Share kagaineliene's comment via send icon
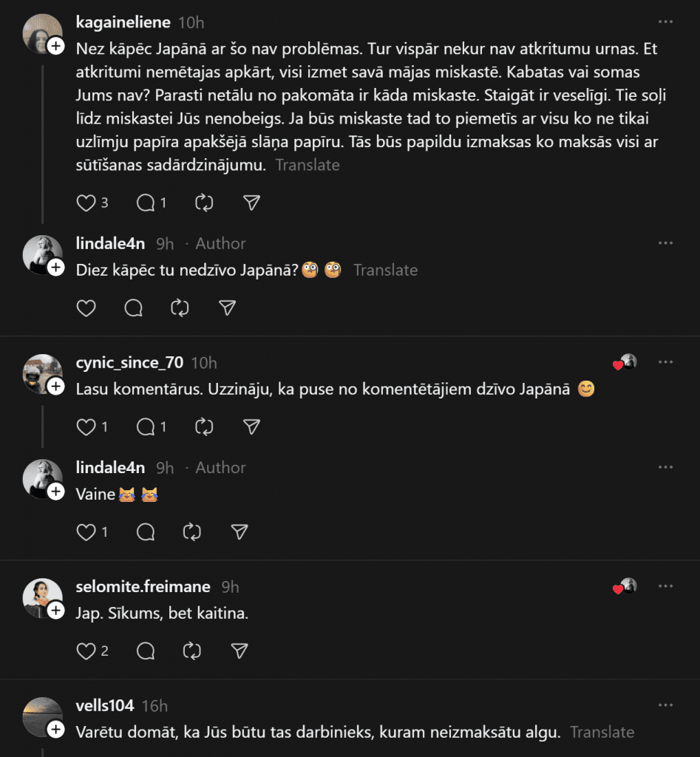 252,203
